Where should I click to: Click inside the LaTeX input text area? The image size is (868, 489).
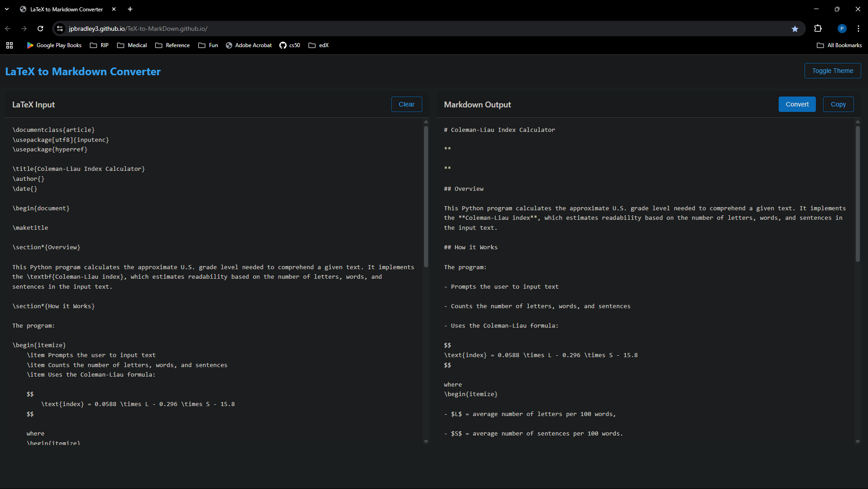coord(213,281)
